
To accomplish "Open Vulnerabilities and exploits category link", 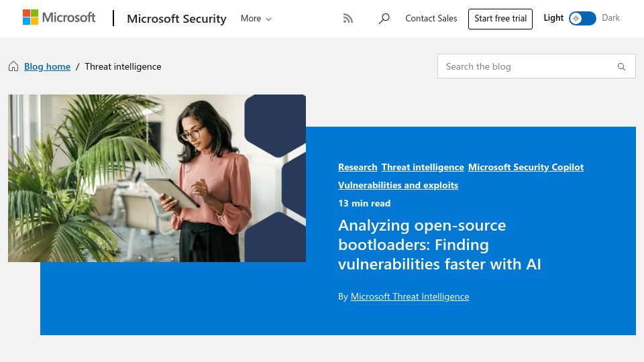I will click(398, 185).
